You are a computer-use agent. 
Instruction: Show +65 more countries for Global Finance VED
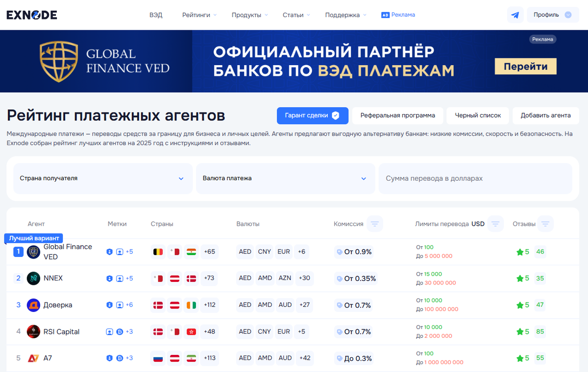(x=209, y=252)
